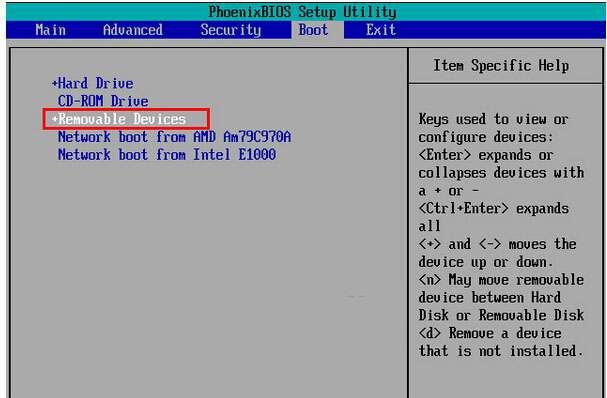Select the Hard Drive boot entry
The height and width of the screenshot is (398, 607).
tap(96, 83)
